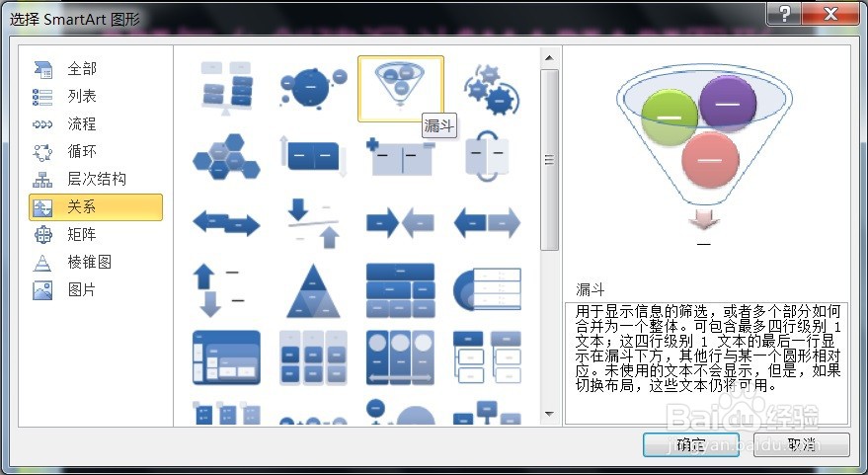Image resolution: width=868 pixels, height=475 pixels.
Task: Close the SmartArt dialog window
Action: [830, 13]
